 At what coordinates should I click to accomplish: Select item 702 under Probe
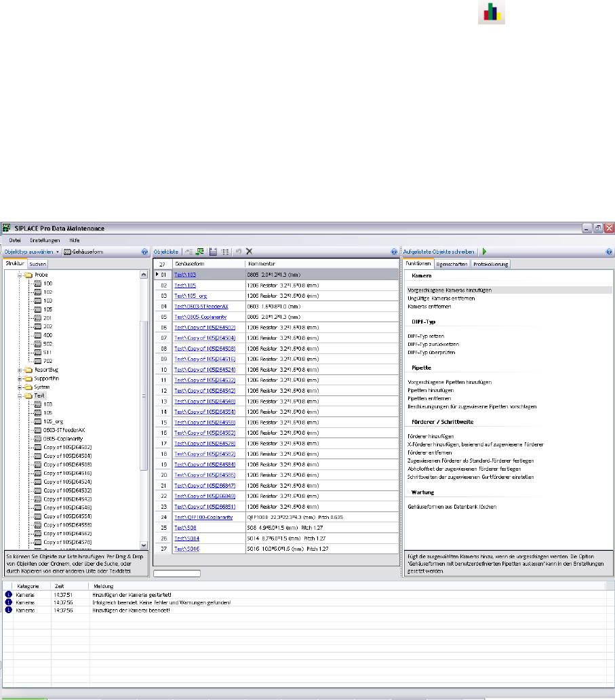tap(47, 361)
